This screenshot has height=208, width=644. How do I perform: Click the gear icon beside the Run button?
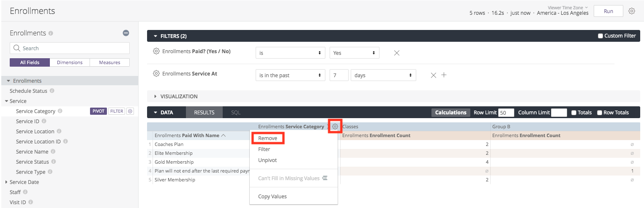coord(631,11)
